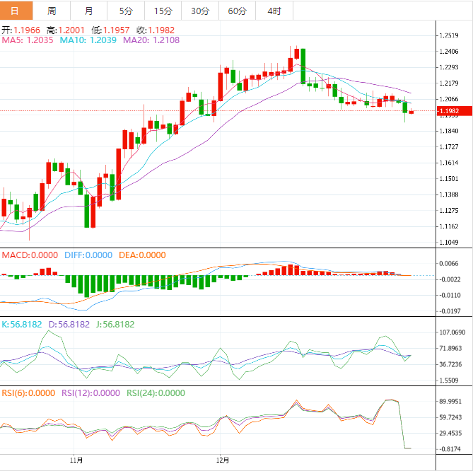Click the DIFF value label
Image resolution: width=473 pixels, height=476 pixels.
tap(88, 255)
